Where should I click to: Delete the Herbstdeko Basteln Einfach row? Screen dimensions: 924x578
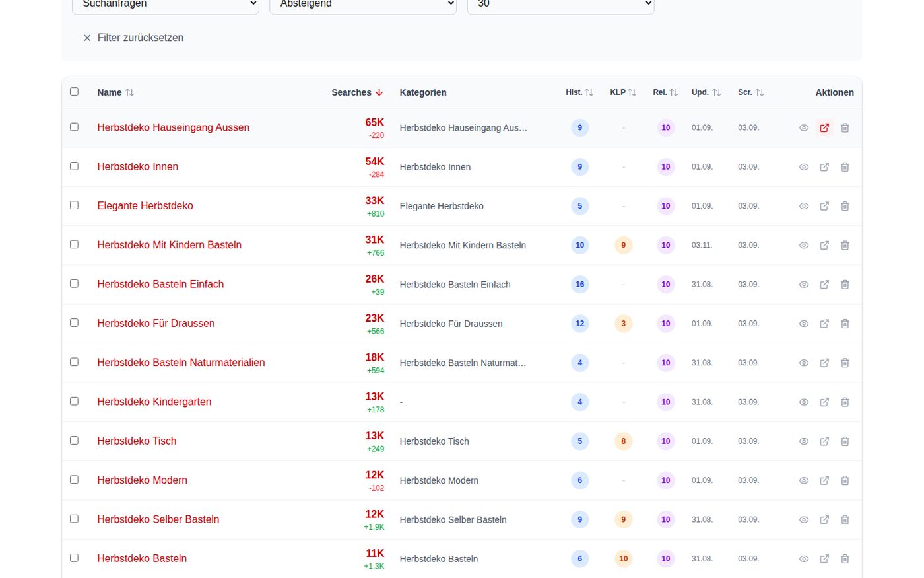845,285
